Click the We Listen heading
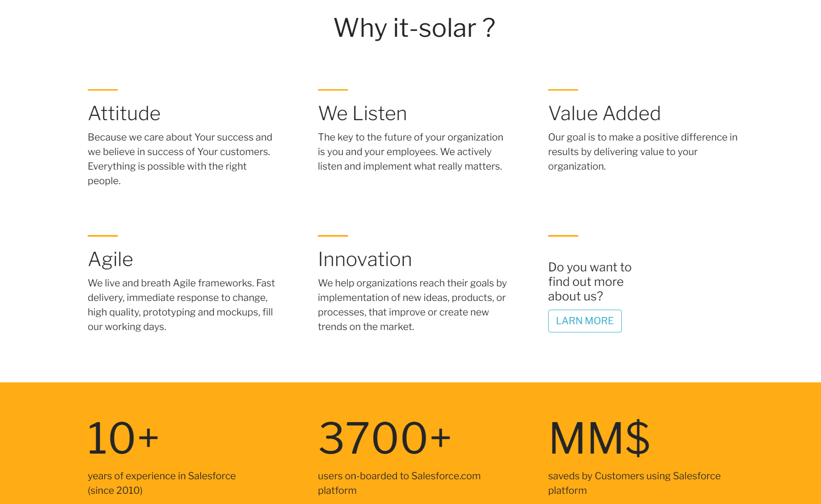Image resolution: width=821 pixels, height=504 pixels. click(x=363, y=113)
